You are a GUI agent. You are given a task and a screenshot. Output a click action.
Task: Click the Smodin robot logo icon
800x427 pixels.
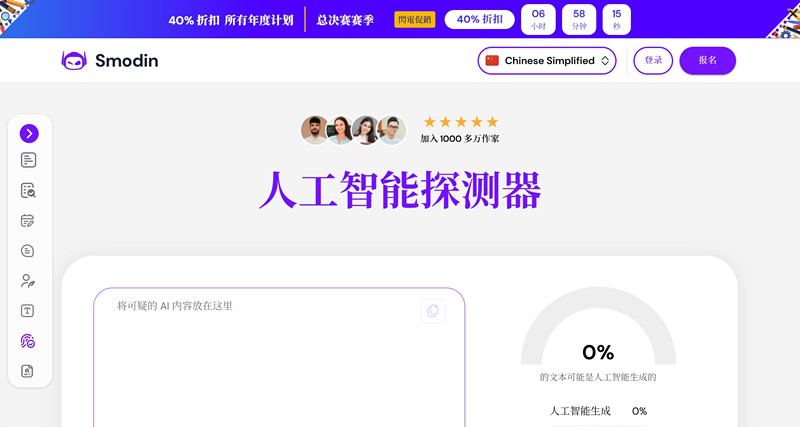click(74, 61)
